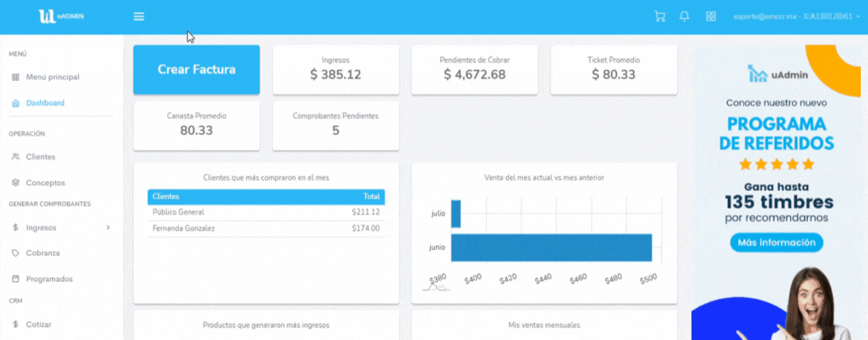Select Dashboard in sidebar
The image size is (868, 340).
(45, 103)
